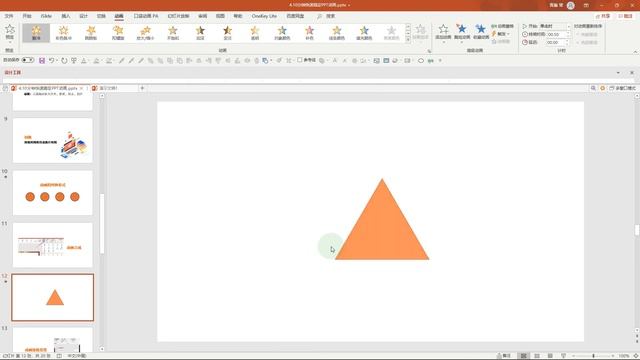
Task: Apply the Spin animation effect
Action: (x=118, y=33)
